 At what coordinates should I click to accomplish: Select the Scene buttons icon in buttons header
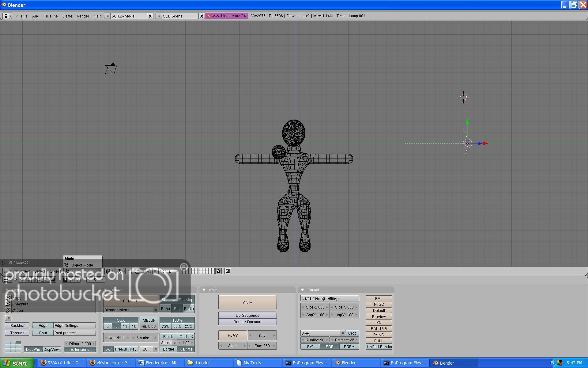tap(53, 280)
